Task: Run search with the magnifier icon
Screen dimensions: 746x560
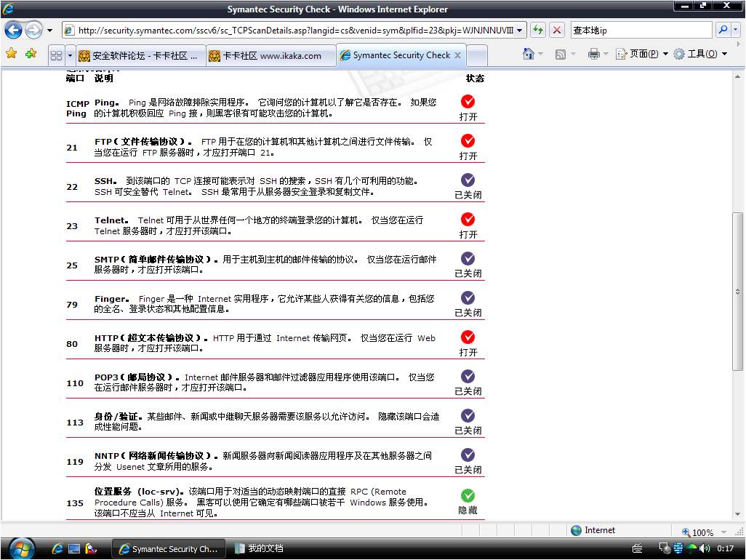Action: [723, 30]
